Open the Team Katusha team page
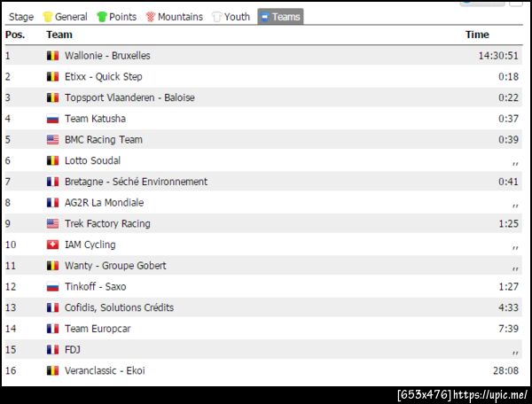Screen dimensions: 532x404 coord(95,119)
